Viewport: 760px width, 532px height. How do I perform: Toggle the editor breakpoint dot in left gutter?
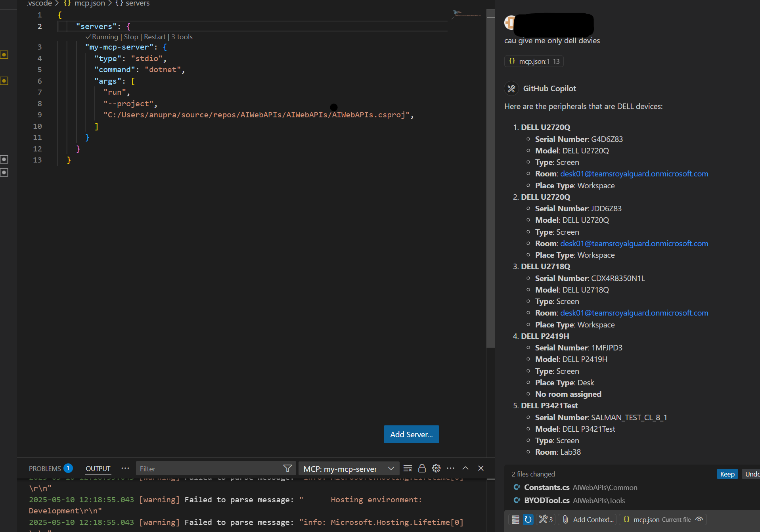[x=5, y=55]
